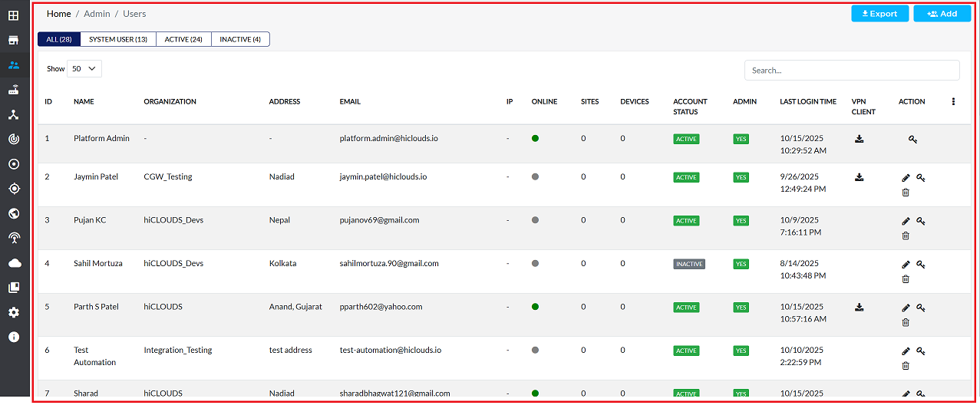Reset password key icon for Platform Admin
The width and height of the screenshot is (980, 405).
[x=912, y=140]
